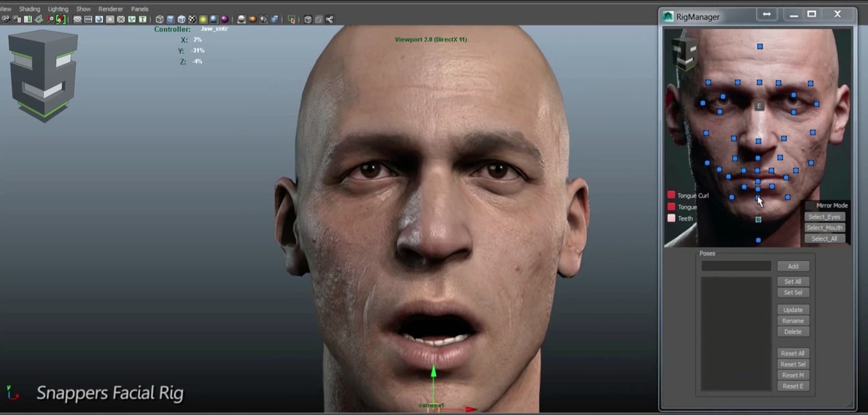868x415 pixels.
Task: Toggle the Film Gate icon
Action: click(89, 19)
